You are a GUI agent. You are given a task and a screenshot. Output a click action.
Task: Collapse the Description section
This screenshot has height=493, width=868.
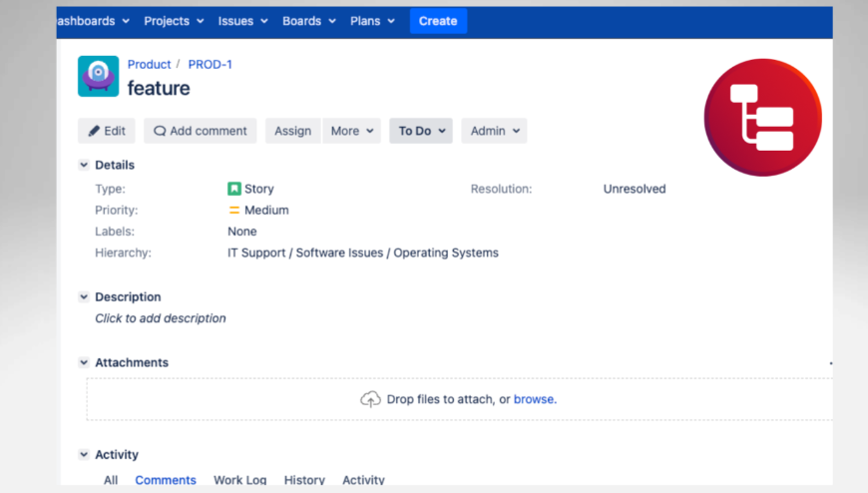[x=84, y=297]
